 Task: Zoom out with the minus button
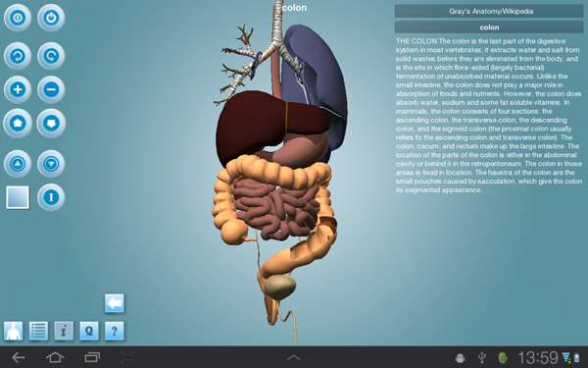[x=51, y=89]
